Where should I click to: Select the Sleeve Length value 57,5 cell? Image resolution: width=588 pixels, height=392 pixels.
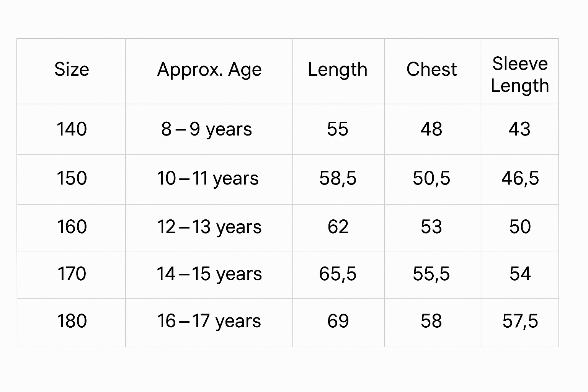(520, 321)
